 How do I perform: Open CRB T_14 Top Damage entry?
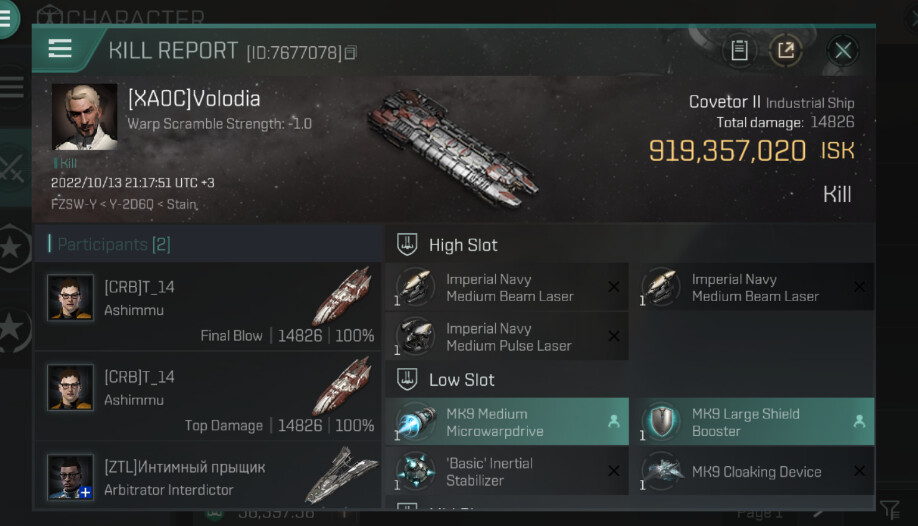(x=208, y=397)
